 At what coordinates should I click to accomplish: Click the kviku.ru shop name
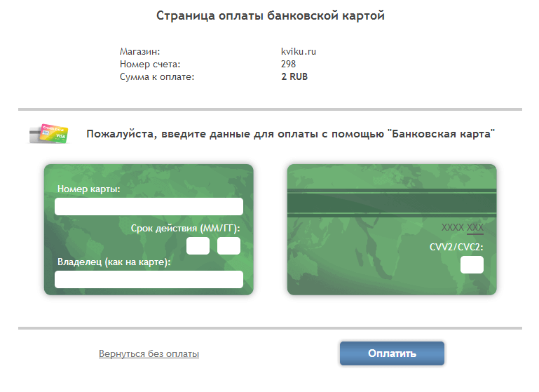299,51
